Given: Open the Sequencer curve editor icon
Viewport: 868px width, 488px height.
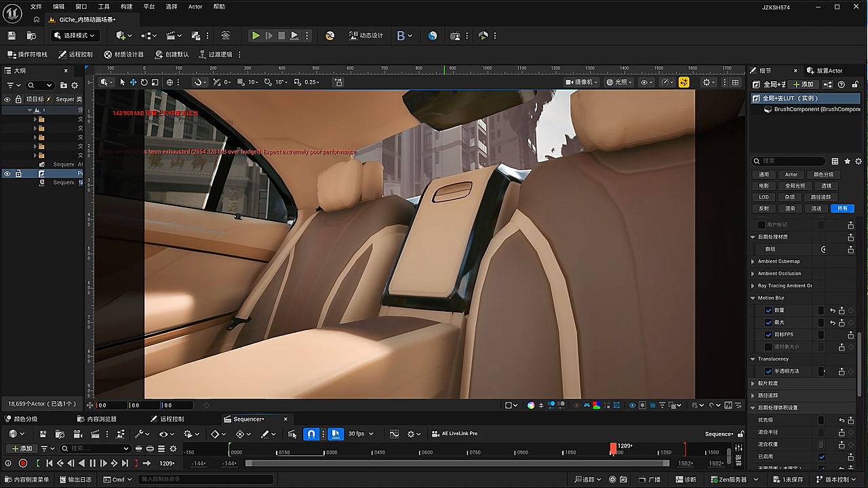Looking at the screenshot, I should click(394, 434).
